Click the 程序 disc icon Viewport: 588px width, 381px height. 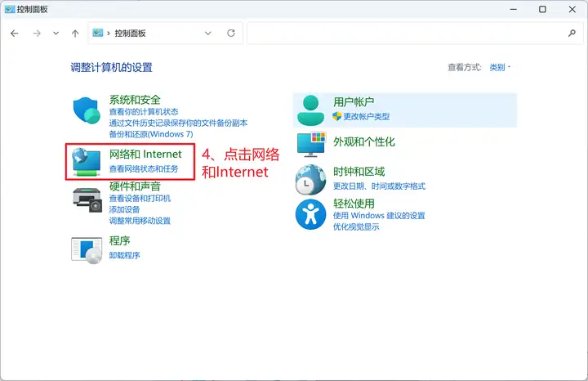pyautogui.click(x=87, y=250)
